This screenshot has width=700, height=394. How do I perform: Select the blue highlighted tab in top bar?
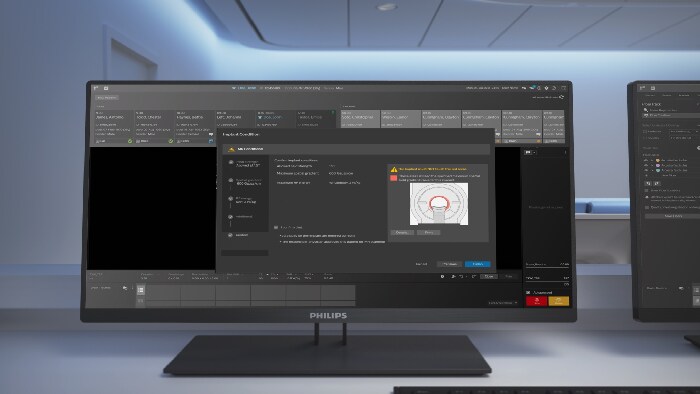[x=244, y=88]
